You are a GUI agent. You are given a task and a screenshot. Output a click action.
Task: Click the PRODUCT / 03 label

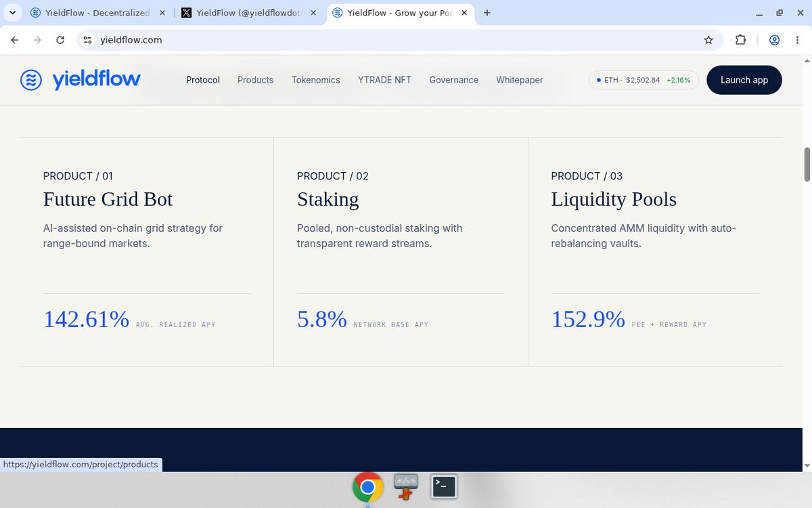point(587,176)
